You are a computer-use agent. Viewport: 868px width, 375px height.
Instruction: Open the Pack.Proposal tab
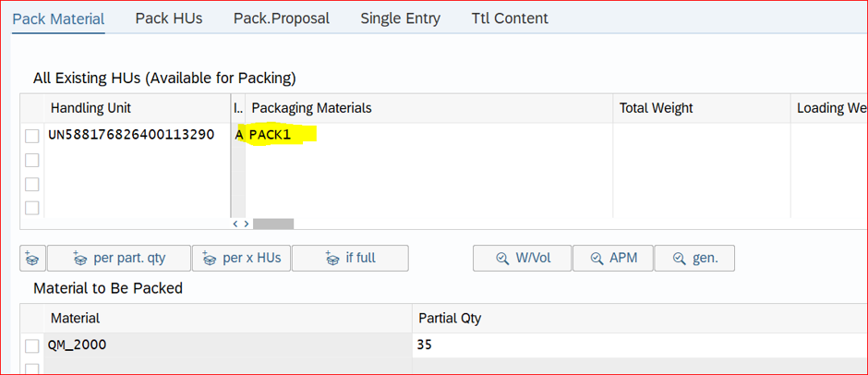(x=282, y=18)
